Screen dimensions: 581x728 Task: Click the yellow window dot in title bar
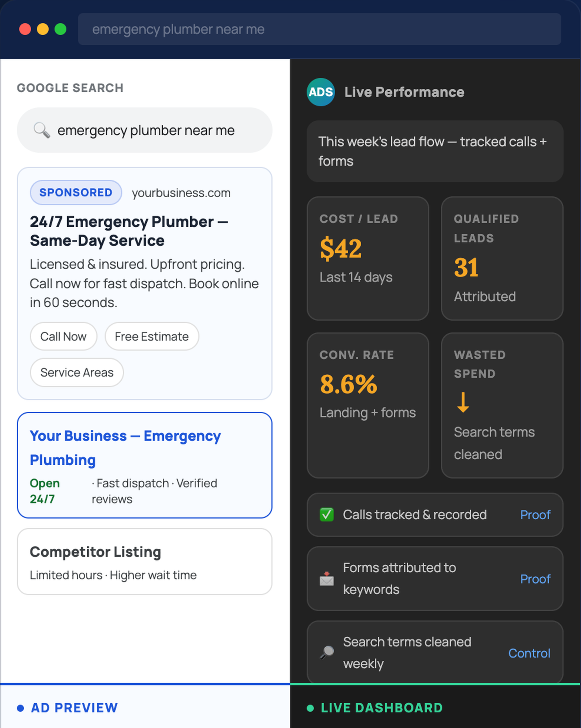pos(43,29)
